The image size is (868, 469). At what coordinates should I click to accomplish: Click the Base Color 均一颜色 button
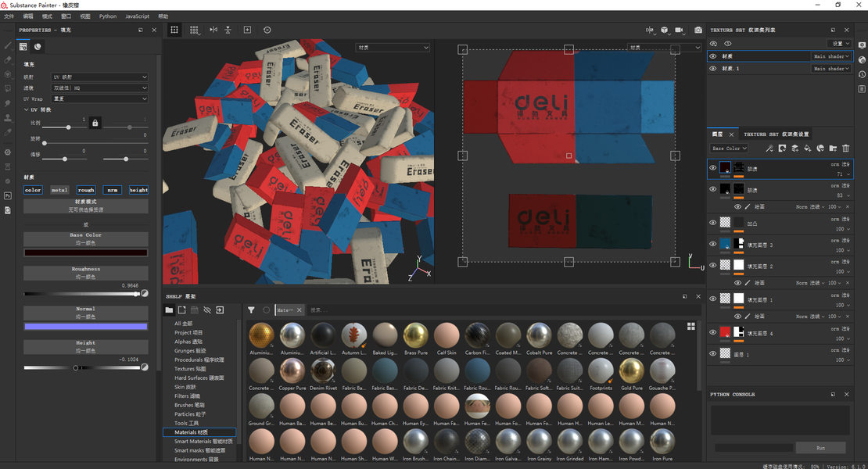click(86, 239)
